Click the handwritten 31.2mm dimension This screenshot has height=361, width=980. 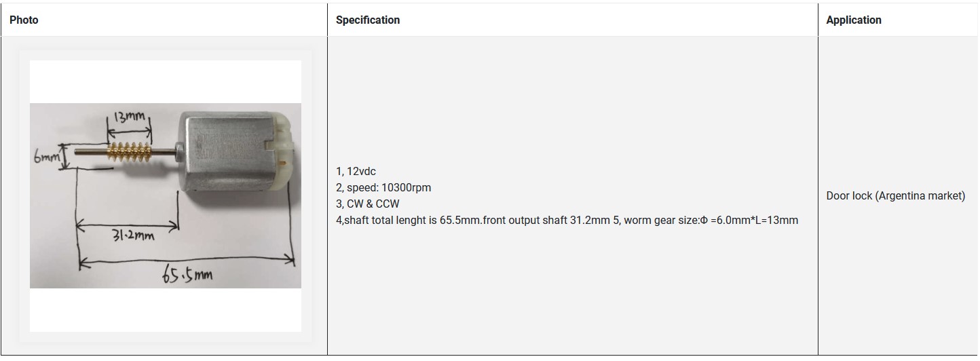(133, 235)
